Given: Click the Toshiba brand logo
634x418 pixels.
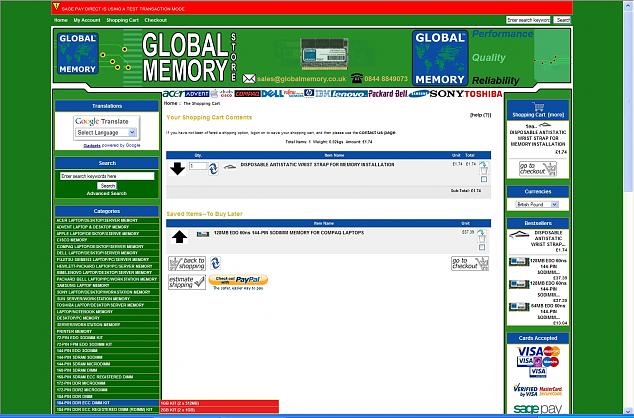Looking at the screenshot, I should [x=483, y=94].
